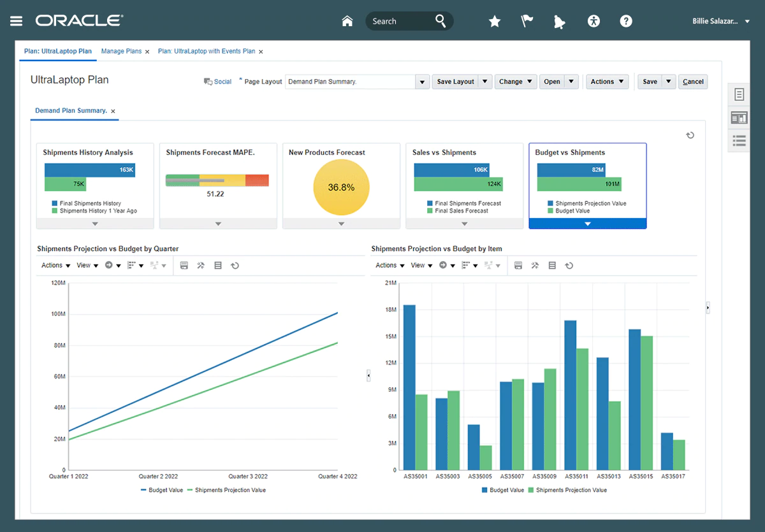Expand the Page Layout dropdown

(x=421, y=82)
